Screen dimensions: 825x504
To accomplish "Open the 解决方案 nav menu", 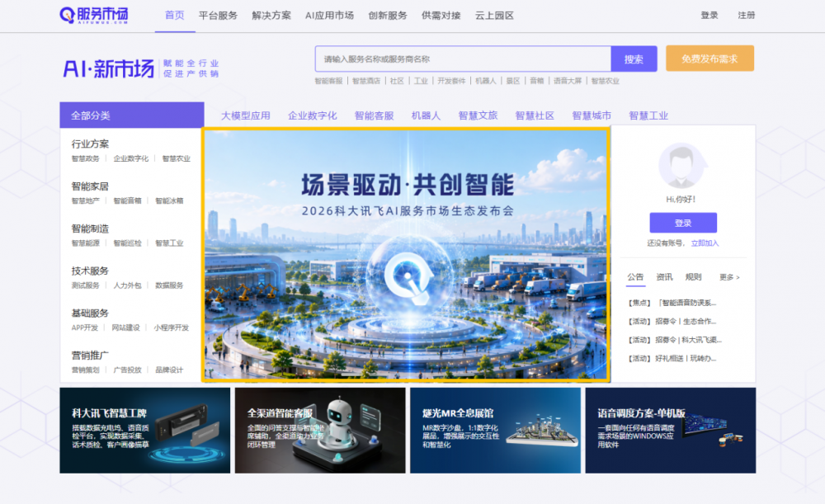I will [x=271, y=15].
